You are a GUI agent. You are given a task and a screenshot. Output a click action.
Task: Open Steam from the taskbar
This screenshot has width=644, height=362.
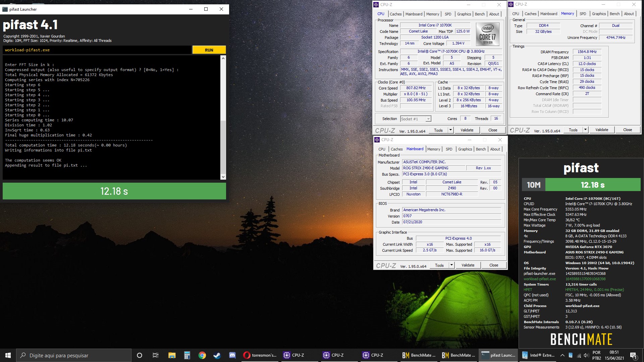[x=217, y=355]
